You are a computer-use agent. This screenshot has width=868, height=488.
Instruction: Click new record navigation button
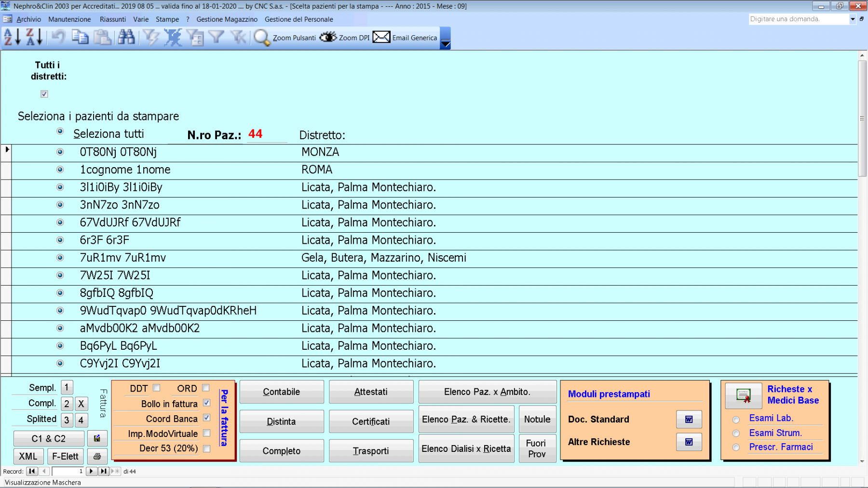pos(115,471)
